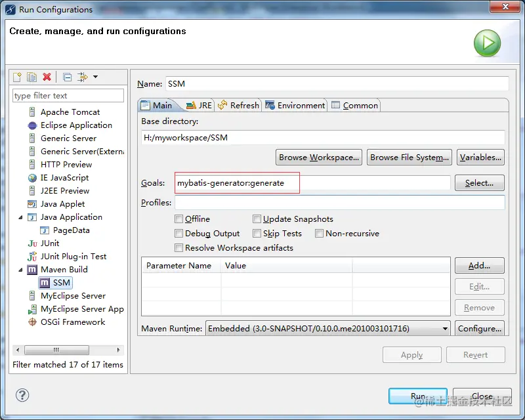The width and height of the screenshot is (525, 420).
Task: Click the Profiles input field
Action: click(340, 203)
